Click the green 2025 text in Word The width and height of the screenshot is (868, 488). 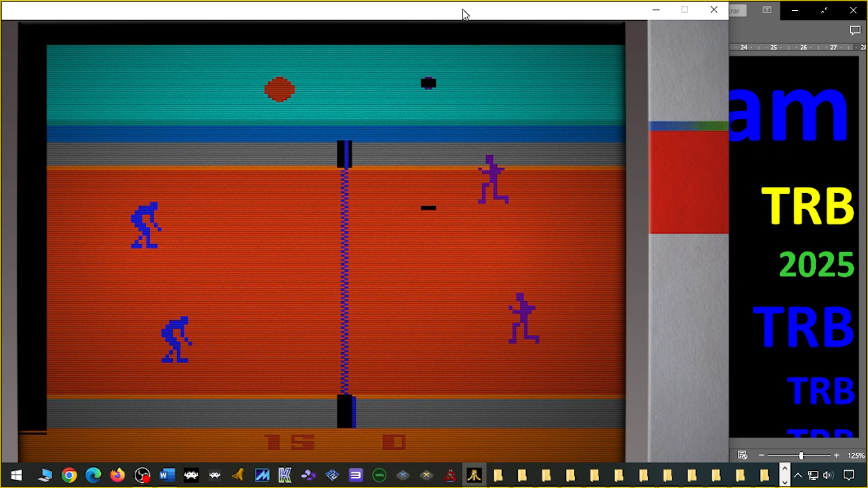click(817, 265)
